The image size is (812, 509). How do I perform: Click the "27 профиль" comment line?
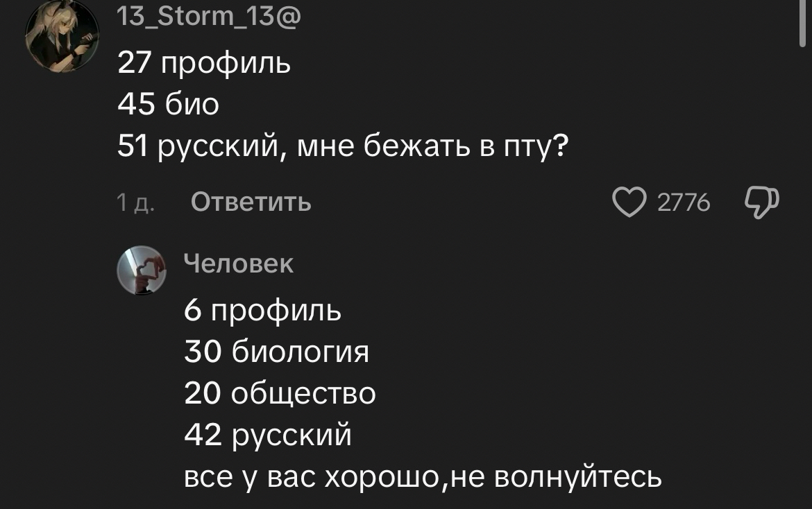click(204, 64)
